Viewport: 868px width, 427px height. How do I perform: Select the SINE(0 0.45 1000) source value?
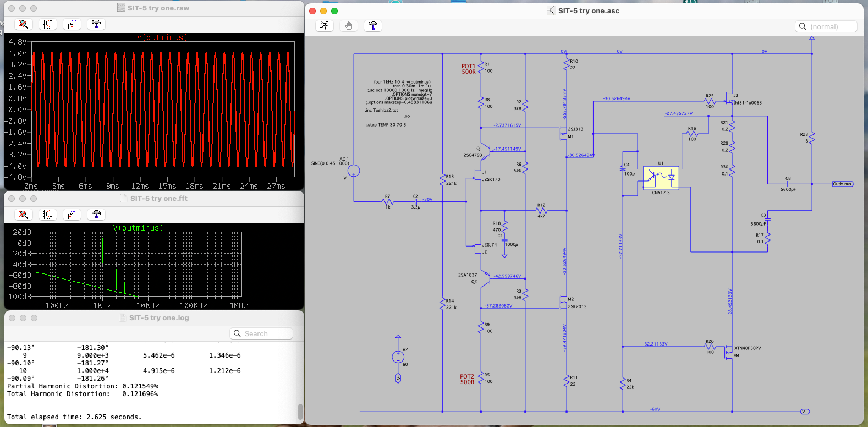(x=330, y=163)
